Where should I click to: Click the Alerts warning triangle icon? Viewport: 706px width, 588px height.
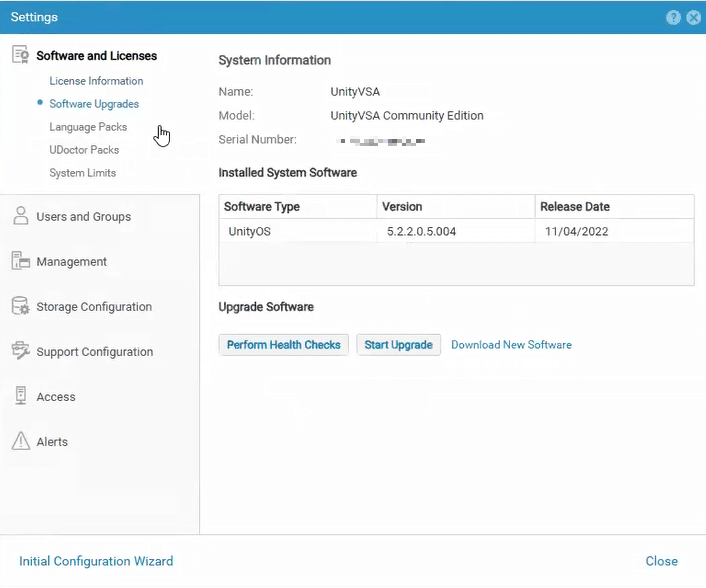pos(20,441)
